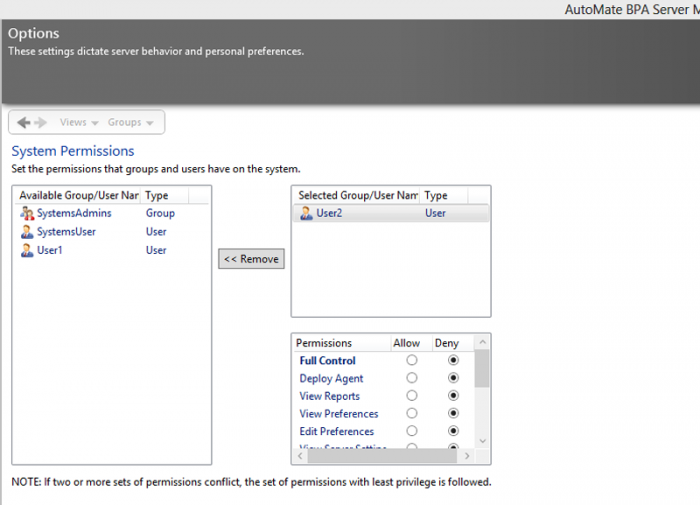Sort by Available Group/User Name column header
Image resolution: width=700 pixels, height=505 pixels.
(x=78, y=196)
